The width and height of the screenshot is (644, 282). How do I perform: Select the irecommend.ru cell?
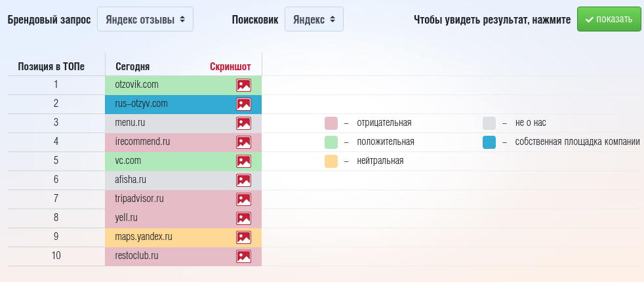[183, 142]
